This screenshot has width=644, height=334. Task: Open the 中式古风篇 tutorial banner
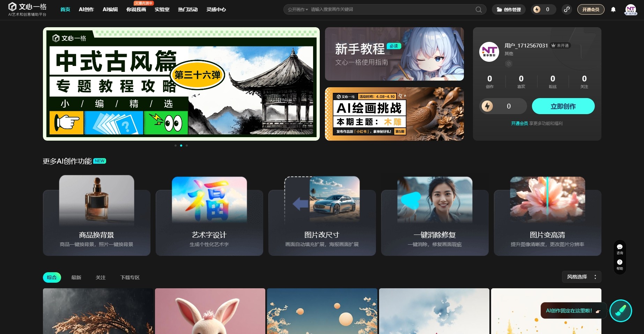[181, 84]
